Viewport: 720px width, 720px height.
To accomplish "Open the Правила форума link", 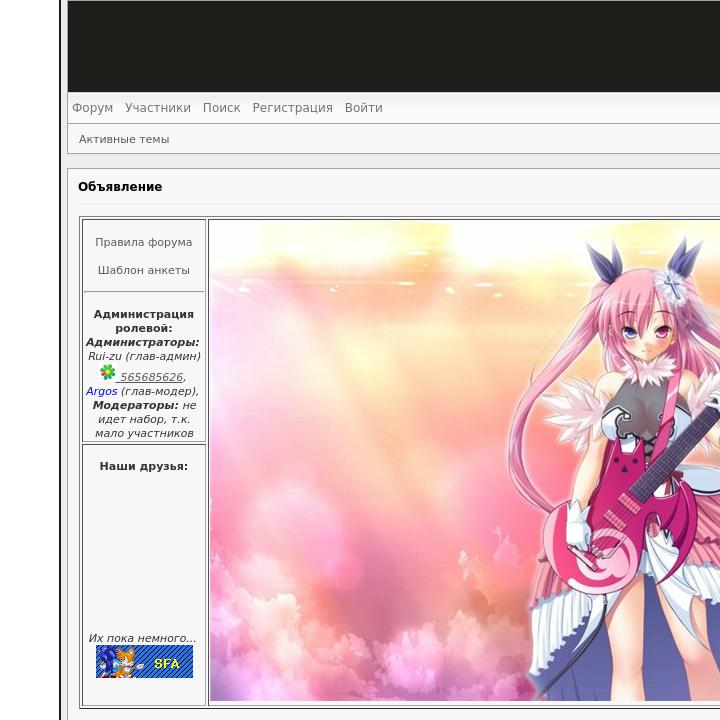I will tap(144, 242).
